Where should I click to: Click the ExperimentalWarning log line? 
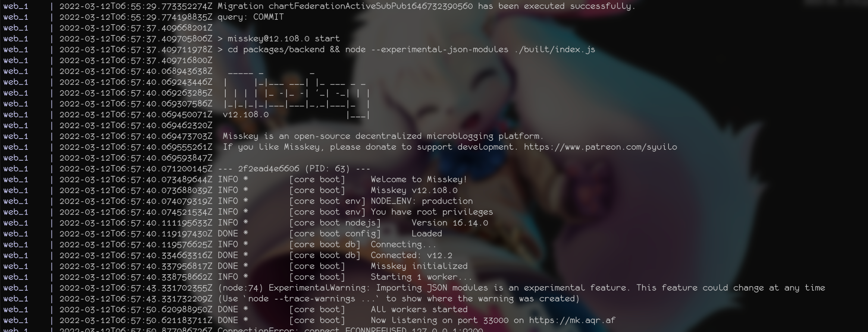click(521, 288)
